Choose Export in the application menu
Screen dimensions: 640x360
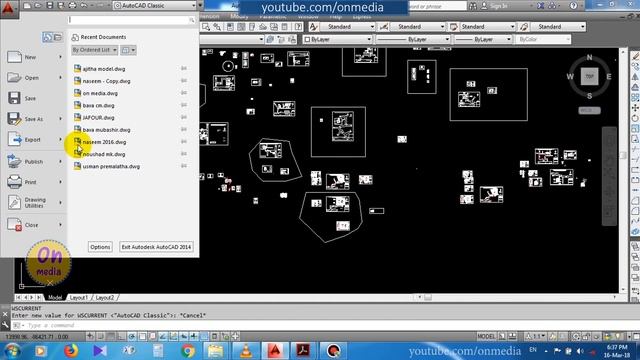tap(34, 140)
